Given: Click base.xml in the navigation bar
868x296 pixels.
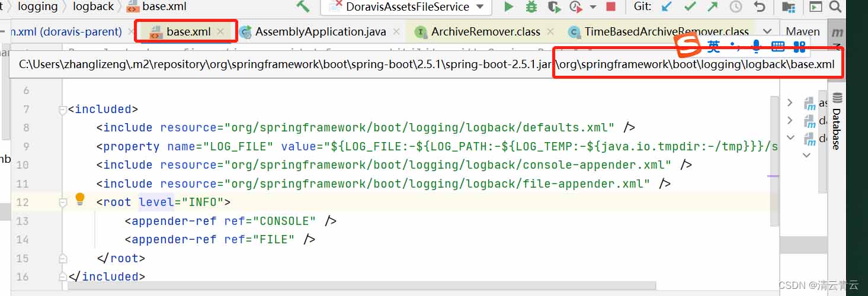Looking at the screenshot, I should 156,7.
